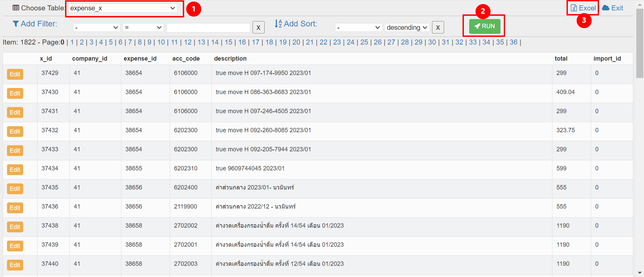Click the company_id column header

coord(90,59)
